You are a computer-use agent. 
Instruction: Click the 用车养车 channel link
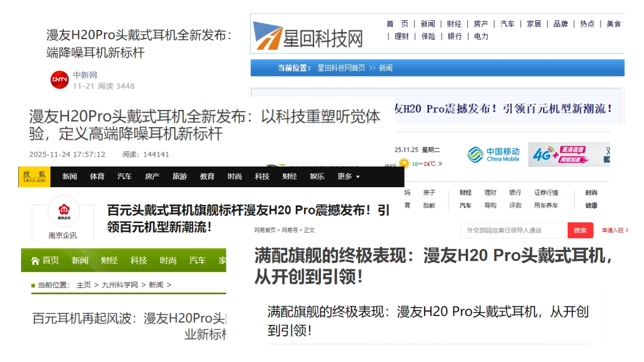point(546,205)
